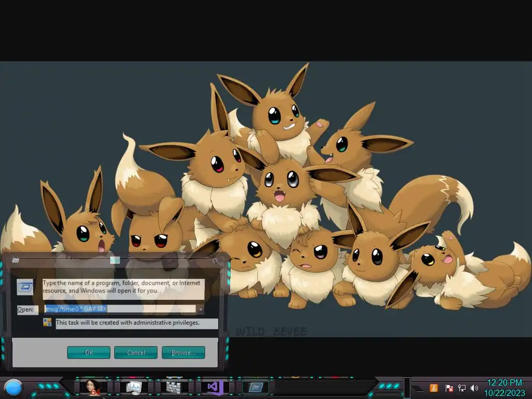The height and width of the screenshot is (399, 532).
Task: Click the Run program icon in the dialog
Action: [x=25, y=287]
